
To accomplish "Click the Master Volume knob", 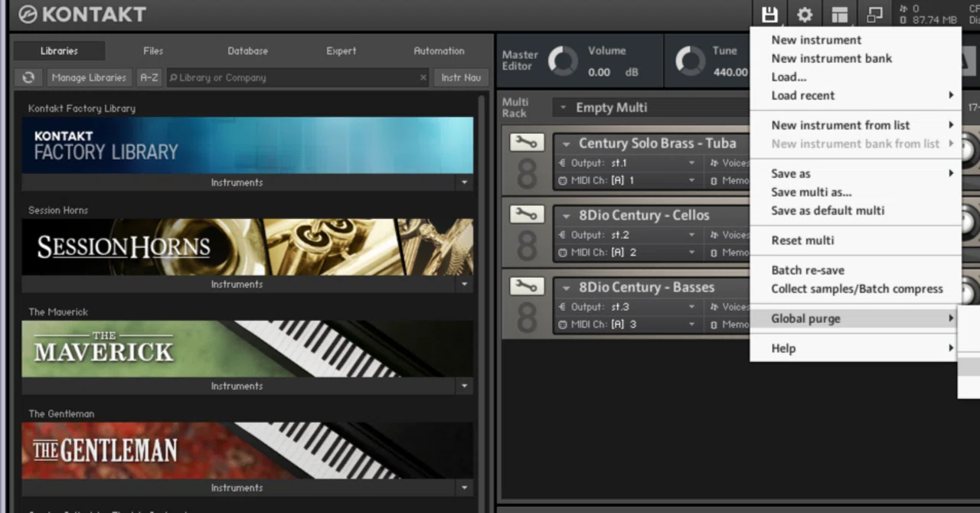I will 563,61.
